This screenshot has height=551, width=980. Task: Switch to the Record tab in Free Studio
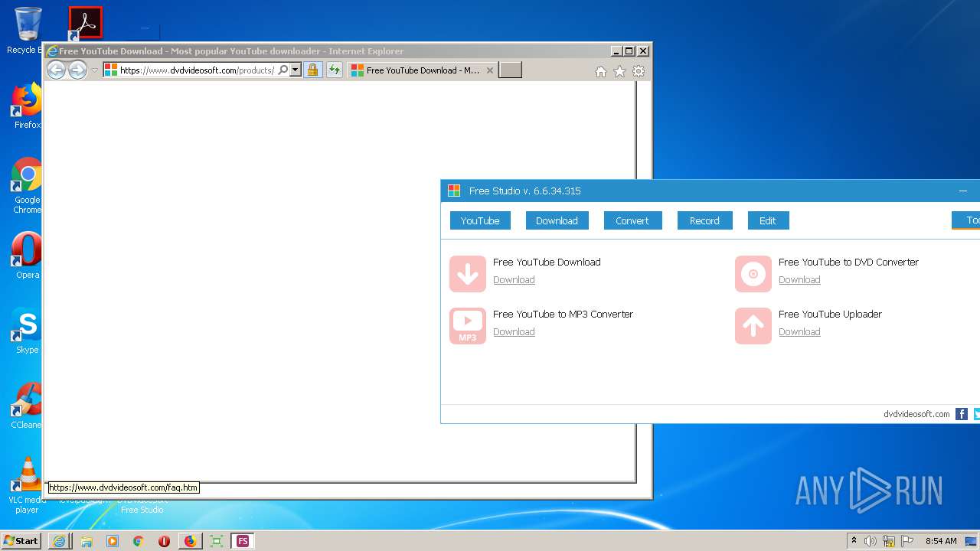(704, 220)
